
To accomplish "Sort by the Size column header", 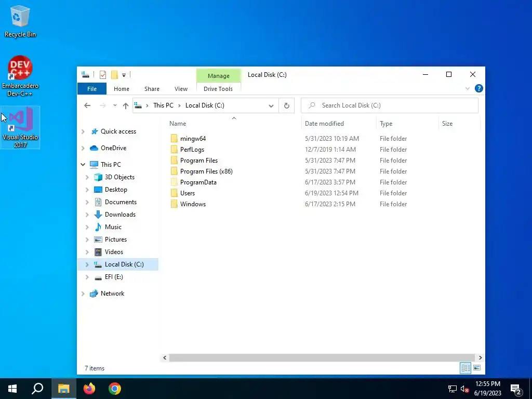I will [x=447, y=124].
